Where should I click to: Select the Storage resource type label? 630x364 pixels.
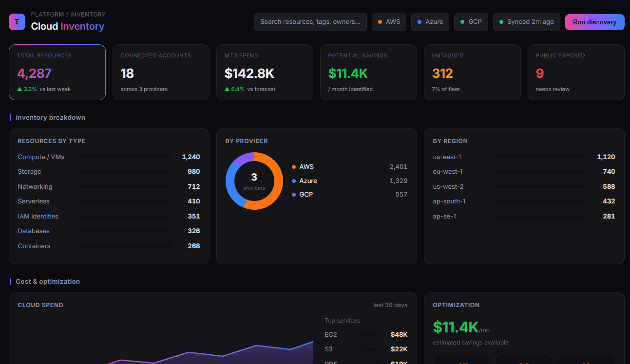29,171
